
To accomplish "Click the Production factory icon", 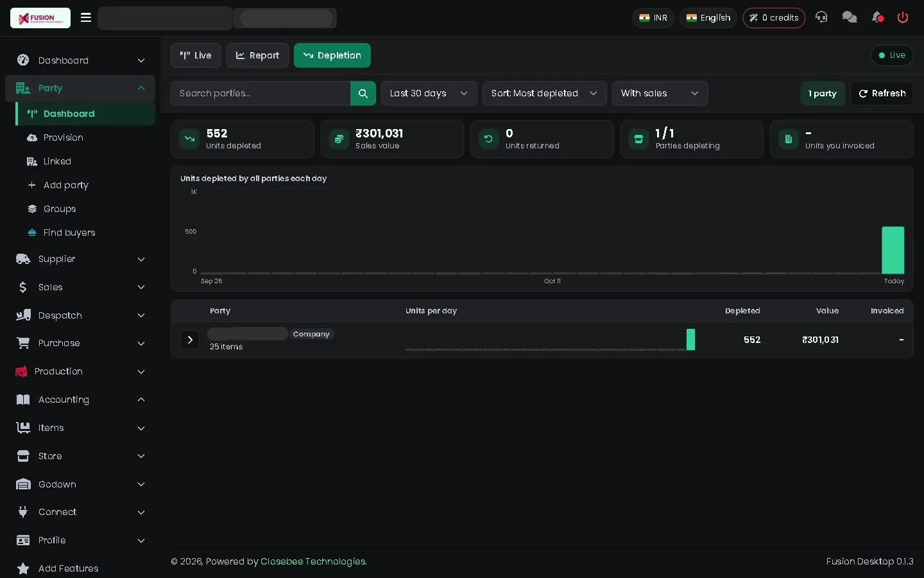I will [21, 371].
